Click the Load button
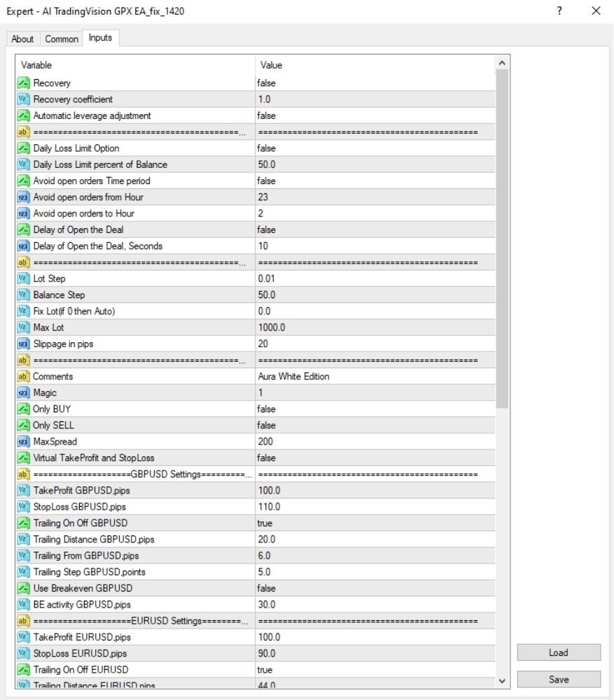This screenshot has height=700, width=614. click(559, 652)
